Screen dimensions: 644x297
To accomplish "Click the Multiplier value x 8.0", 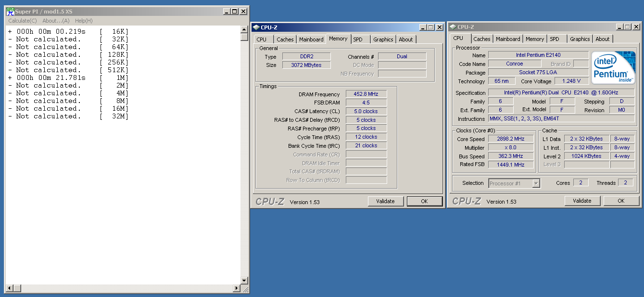I will (510, 147).
